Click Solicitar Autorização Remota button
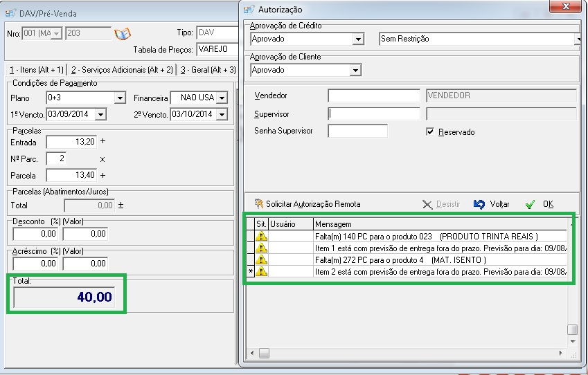 tap(308, 204)
